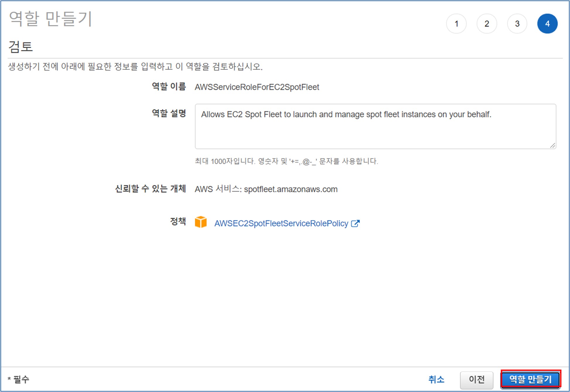The width and height of the screenshot is (570, 392).
Task: Open AWSEC2SpotFleetServiceRolePolicy link
Action: click(281, 223)
